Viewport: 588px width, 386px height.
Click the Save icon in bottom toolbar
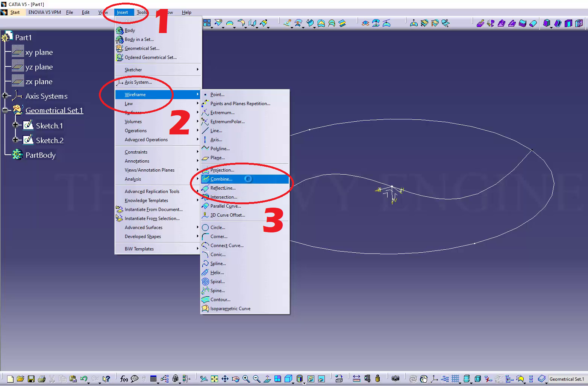(x=31, y=379)
